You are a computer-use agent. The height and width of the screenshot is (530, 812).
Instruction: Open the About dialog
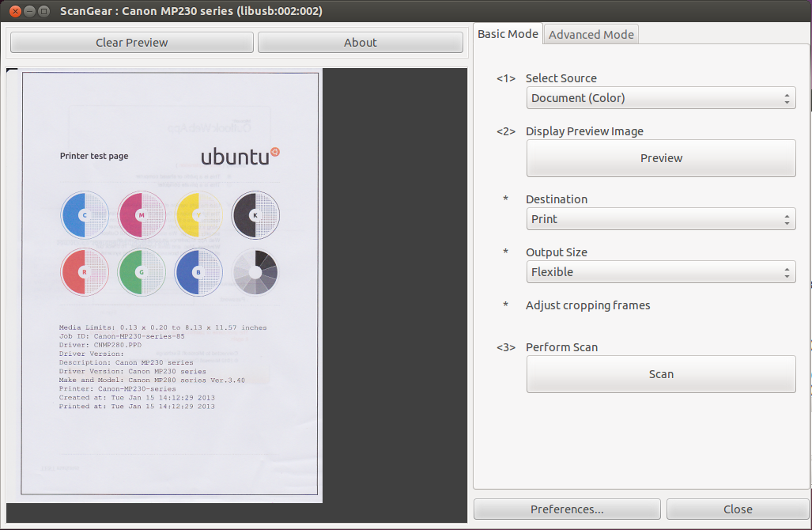361,43
